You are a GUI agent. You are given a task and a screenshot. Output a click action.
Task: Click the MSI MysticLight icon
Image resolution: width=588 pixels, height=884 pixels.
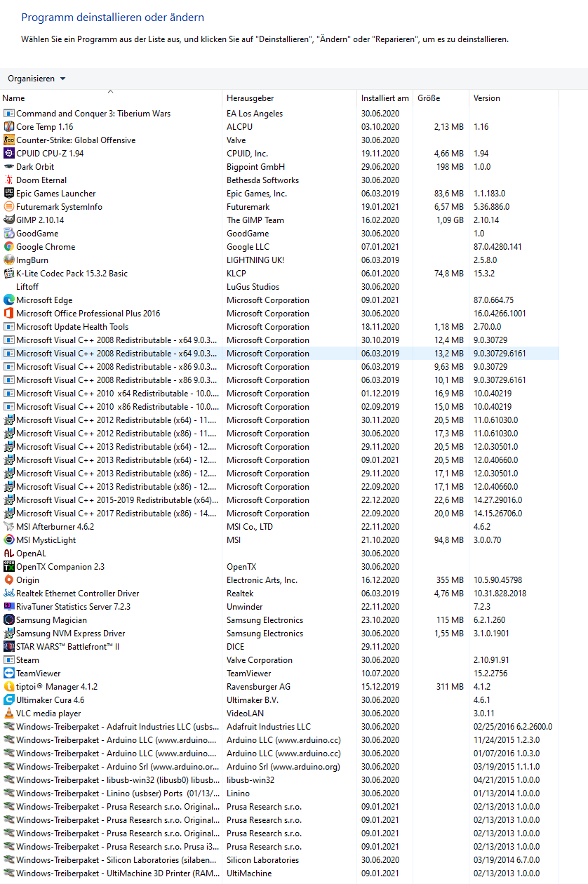pyautogui.click(x=9, y=540)
